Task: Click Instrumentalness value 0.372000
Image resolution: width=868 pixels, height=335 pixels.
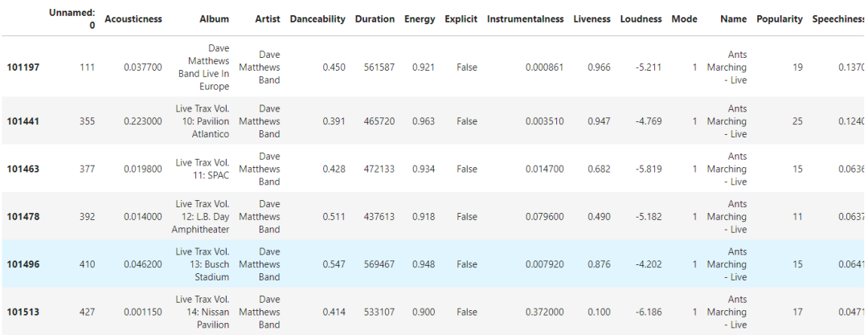Action: tap(545, 311)
